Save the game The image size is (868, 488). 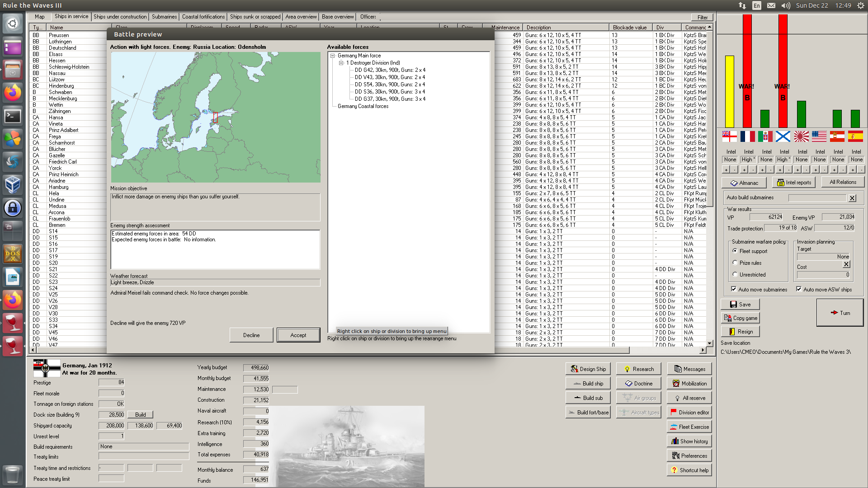tap(740, 305)
